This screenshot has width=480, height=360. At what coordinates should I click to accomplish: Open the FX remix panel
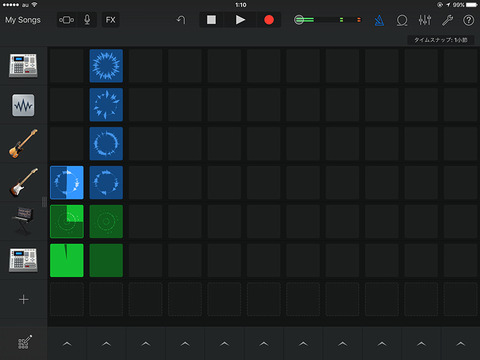(111, 20)
